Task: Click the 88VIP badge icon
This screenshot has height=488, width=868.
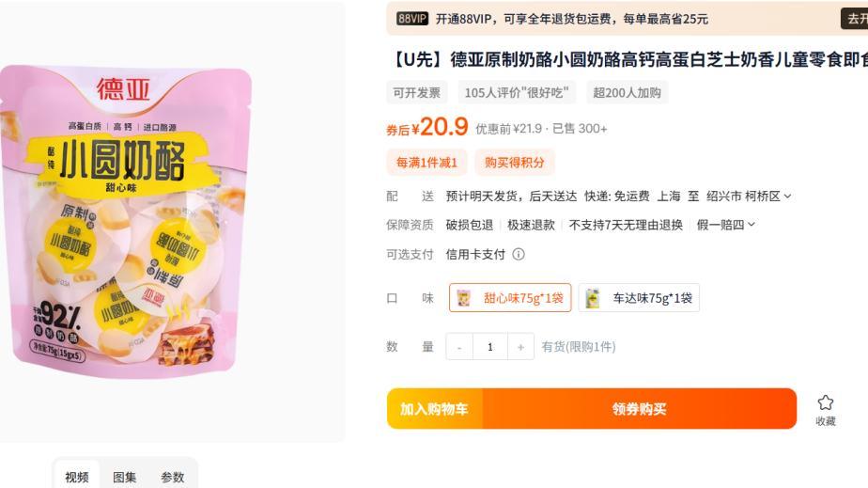Action: click(412, 19)
